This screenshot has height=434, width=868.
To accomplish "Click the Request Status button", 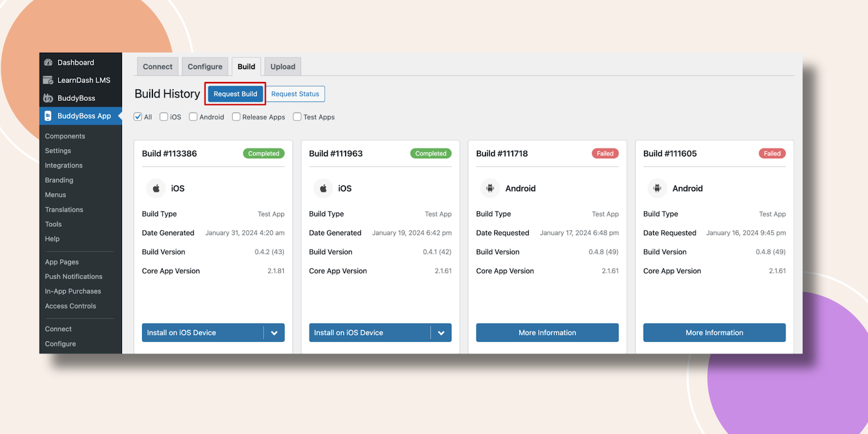I will pyautogui.click(x=295, y=94).
